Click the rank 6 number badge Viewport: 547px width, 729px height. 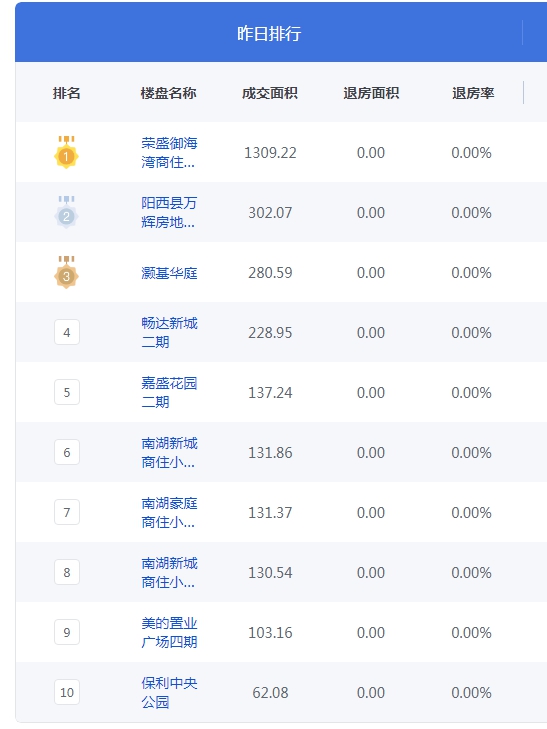point(67,452)
